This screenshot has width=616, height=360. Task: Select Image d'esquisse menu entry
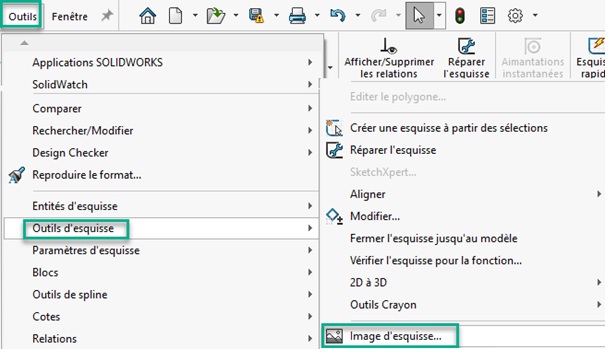point(464,336)
